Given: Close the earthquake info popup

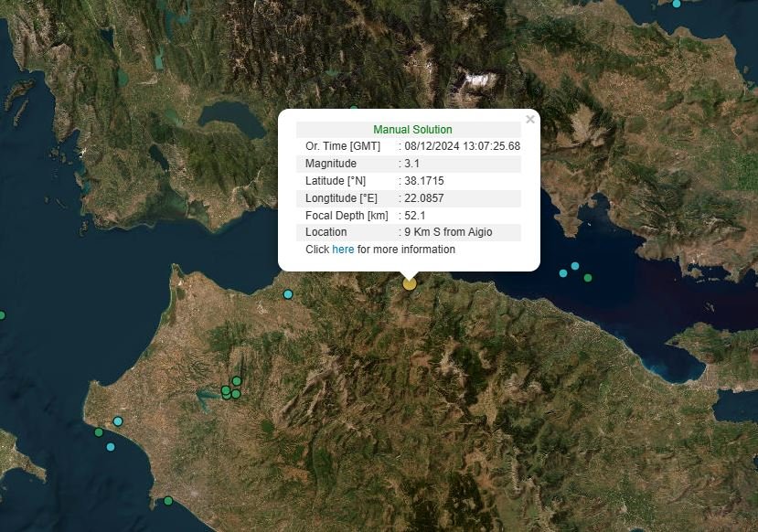Looking at the screenshot, I should click(530, 120).
